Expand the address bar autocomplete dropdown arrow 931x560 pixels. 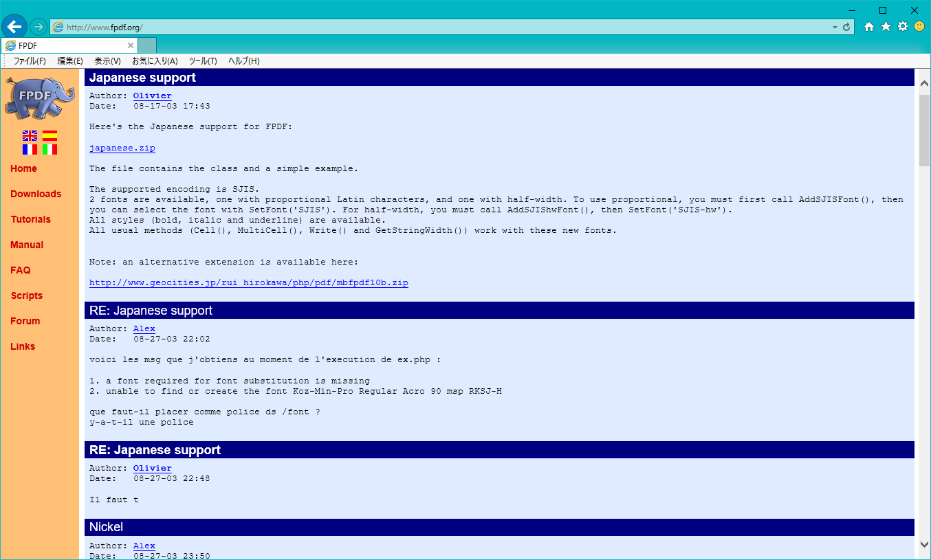tap(835, 27)
